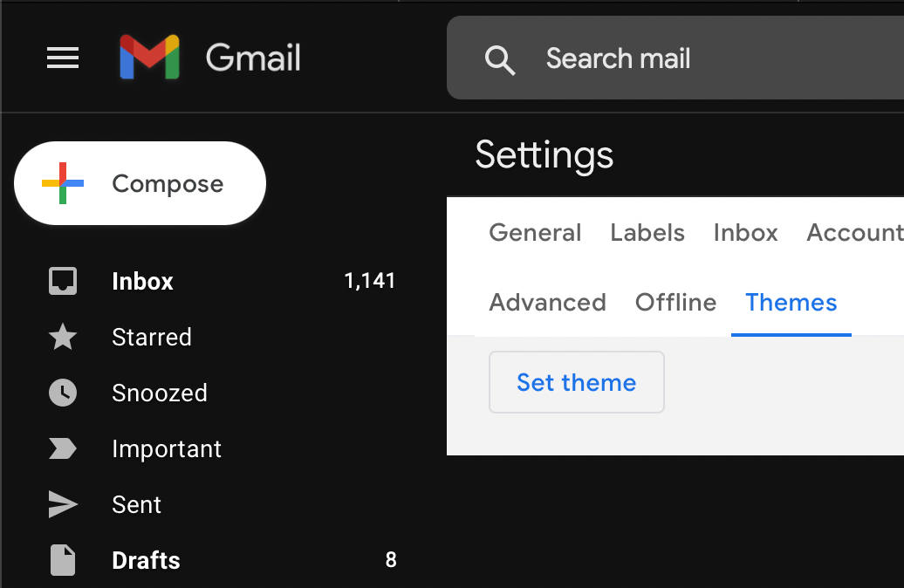Select the Important marker icon
This screenshot has width=904, height=588.
coord(62,448)
